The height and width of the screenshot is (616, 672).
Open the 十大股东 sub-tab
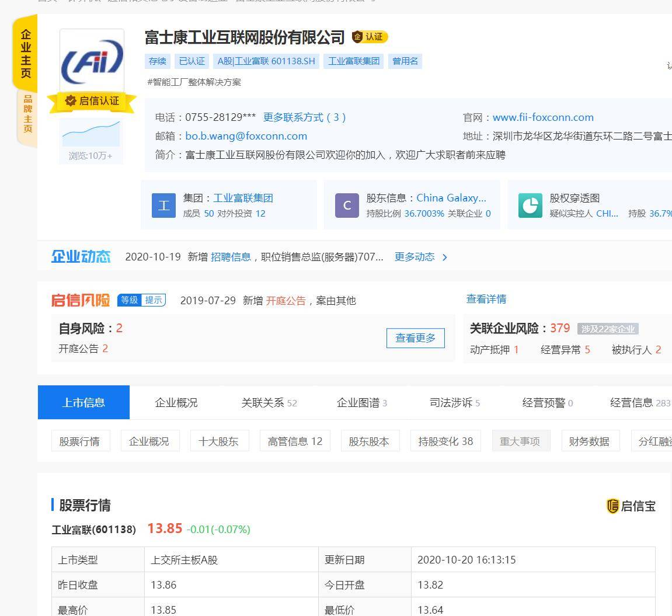[219, 441]
